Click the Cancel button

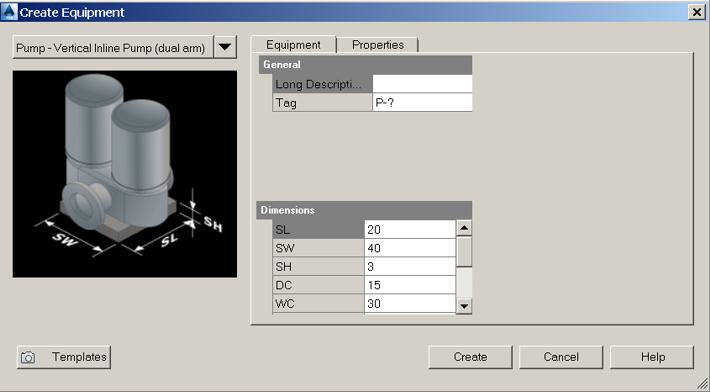pyautogui.click(x=561, y=357)
